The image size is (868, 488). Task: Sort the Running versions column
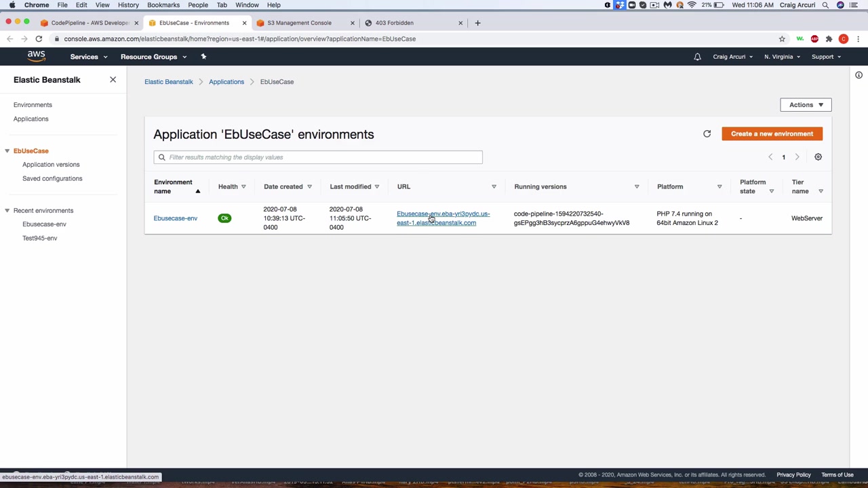click(x=637, y=186)
